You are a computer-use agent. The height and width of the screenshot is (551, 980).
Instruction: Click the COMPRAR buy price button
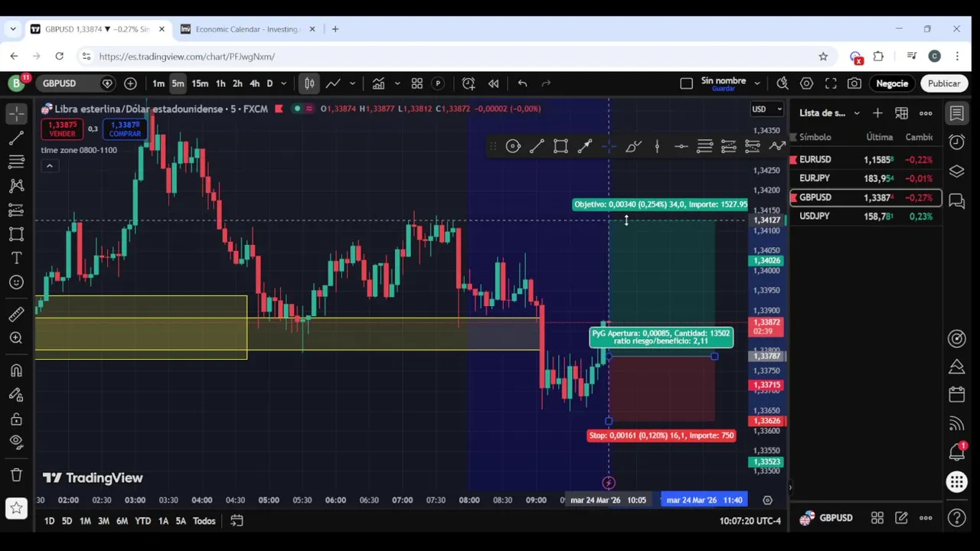[x=125, y=129]
